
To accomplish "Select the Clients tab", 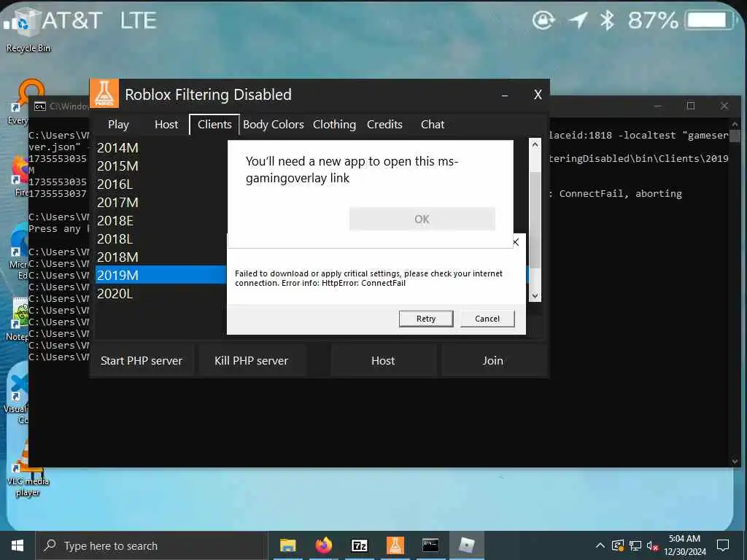I will pyautogui.click(x=214, y=124).
